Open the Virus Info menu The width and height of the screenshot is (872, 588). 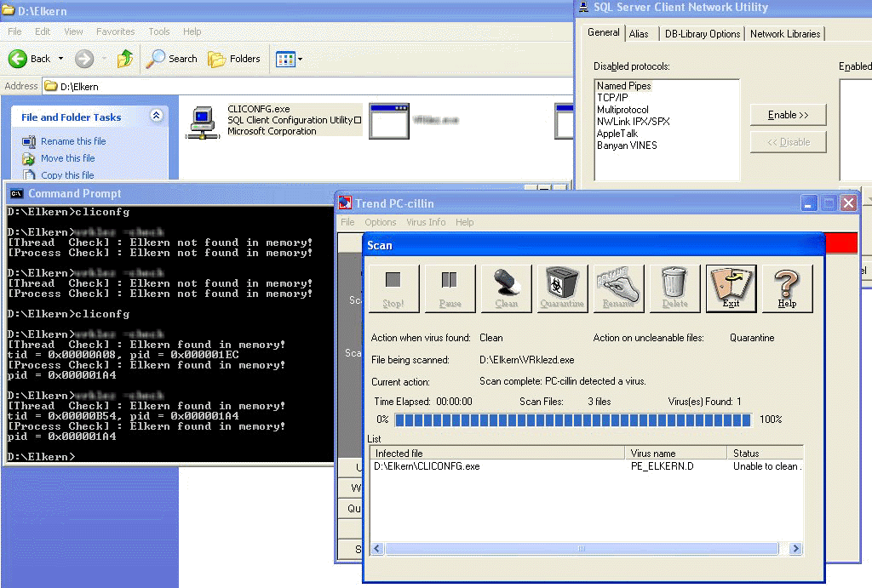pyautogui.click(x=426, y=222)
